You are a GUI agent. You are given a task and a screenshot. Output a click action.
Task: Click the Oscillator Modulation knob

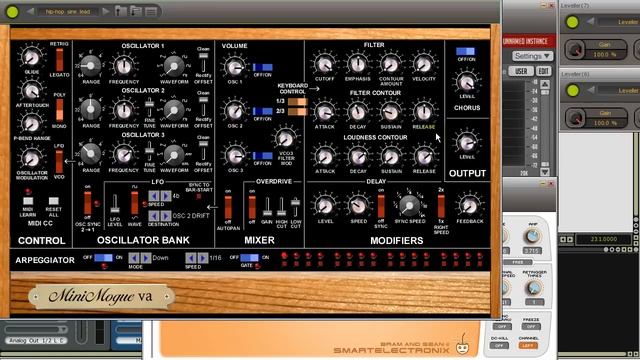tap(31, 158)
